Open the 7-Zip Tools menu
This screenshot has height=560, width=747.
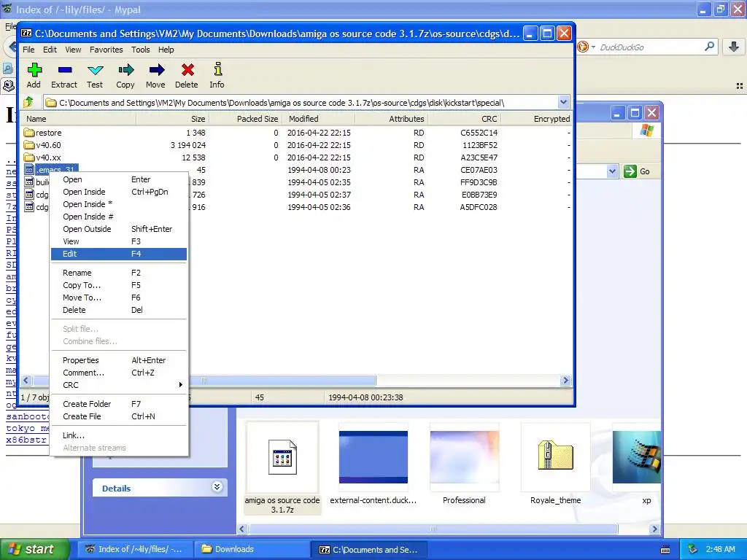(141, 50)
